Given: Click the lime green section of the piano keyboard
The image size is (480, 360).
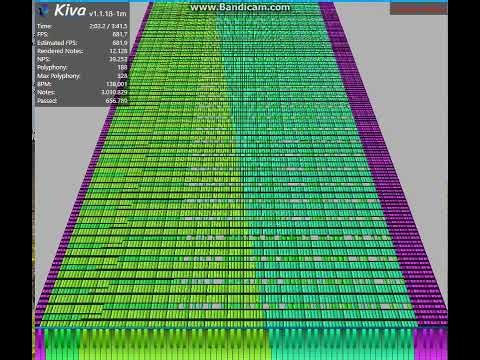Looking at the screenshot, I should click(x=174, y=344).
